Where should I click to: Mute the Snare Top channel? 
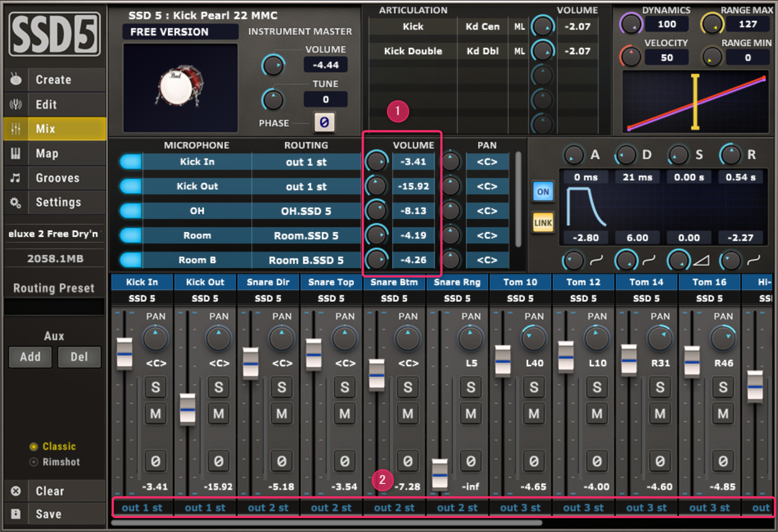coord(345,414)
